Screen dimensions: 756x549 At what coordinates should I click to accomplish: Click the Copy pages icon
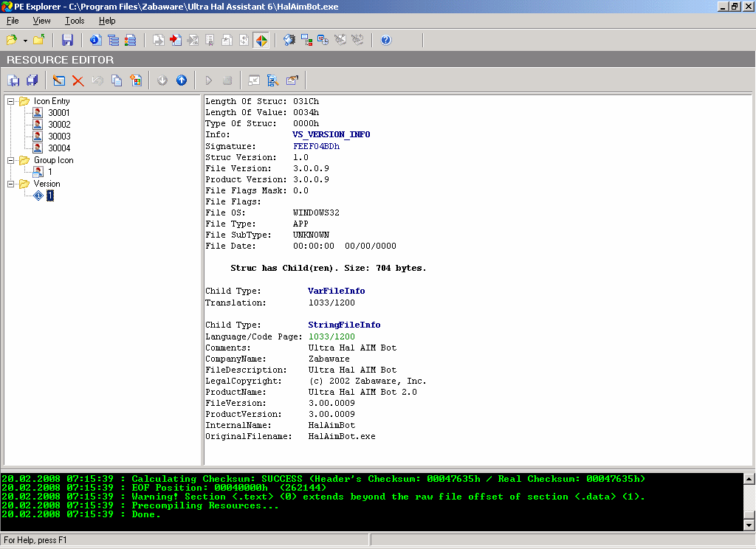coord(117,80)
